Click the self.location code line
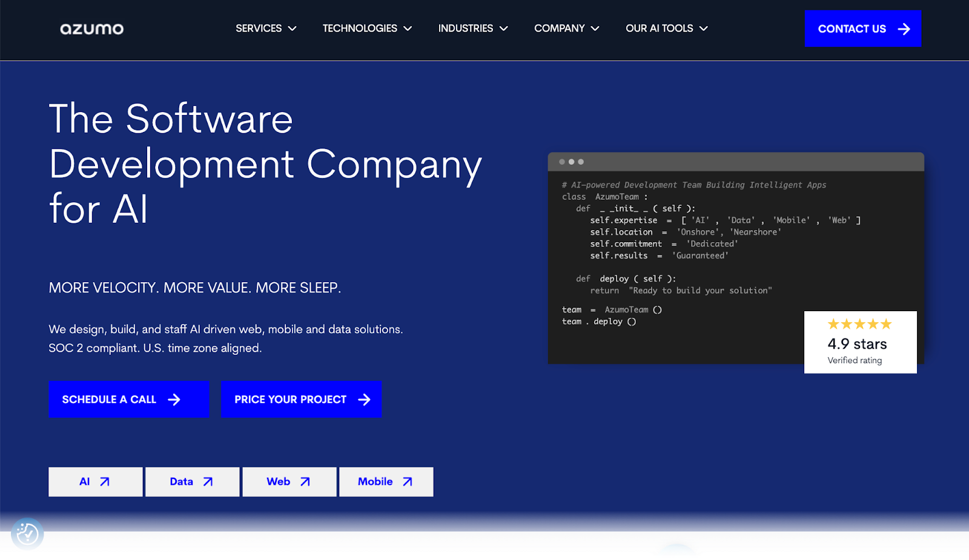 point(686,232)
